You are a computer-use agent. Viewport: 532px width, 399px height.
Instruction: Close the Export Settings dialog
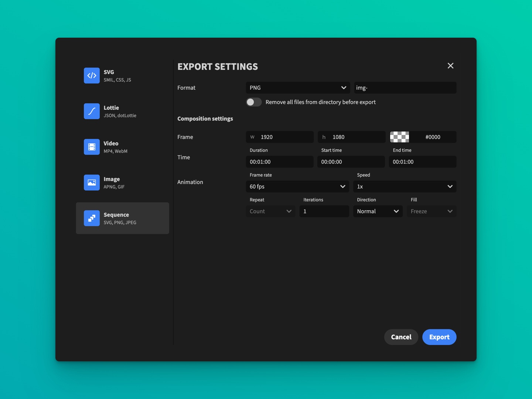click(x=450, y=66)
